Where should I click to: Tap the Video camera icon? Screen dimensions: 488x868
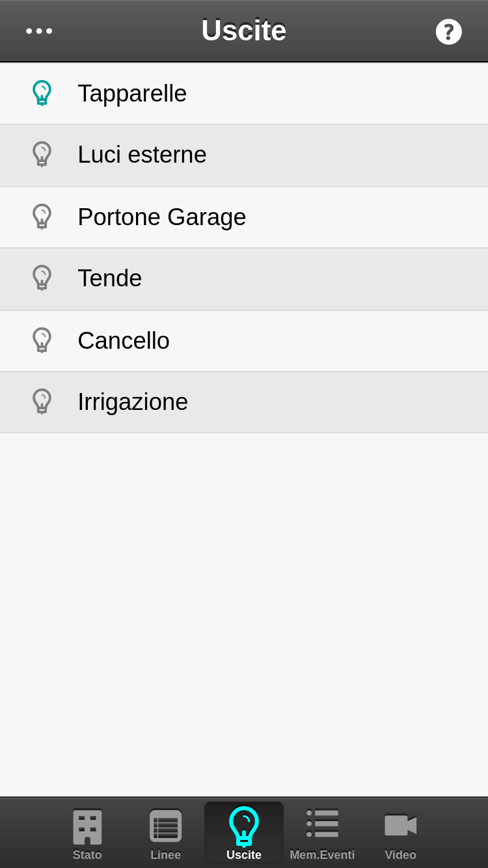[x=400, y=825]
